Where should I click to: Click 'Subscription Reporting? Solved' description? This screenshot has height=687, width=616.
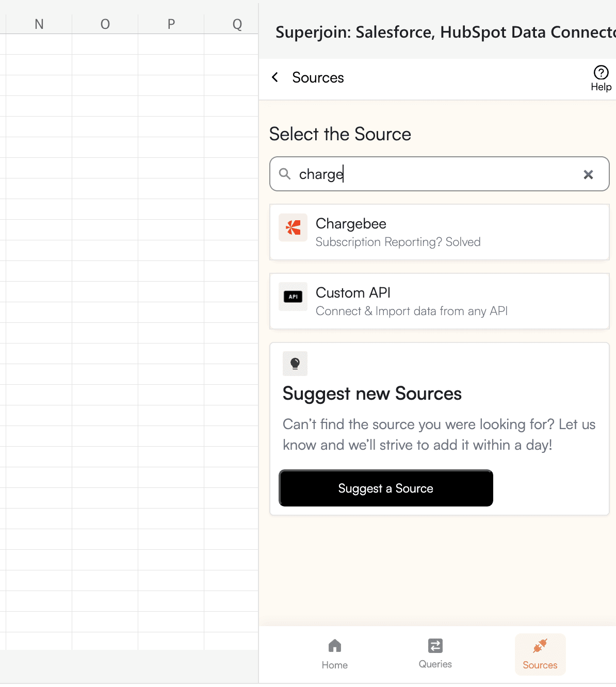coord(398,242)
